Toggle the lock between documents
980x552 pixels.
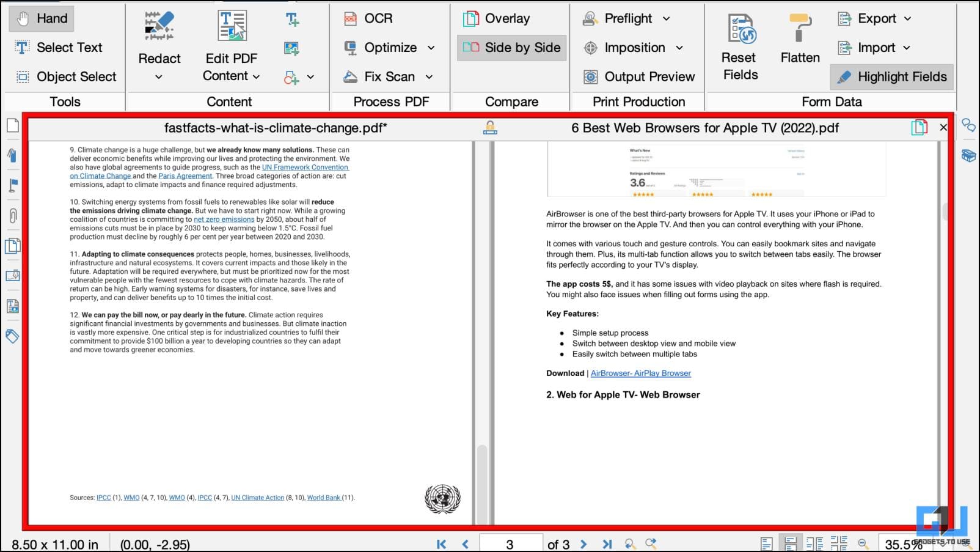coord(490,127)
